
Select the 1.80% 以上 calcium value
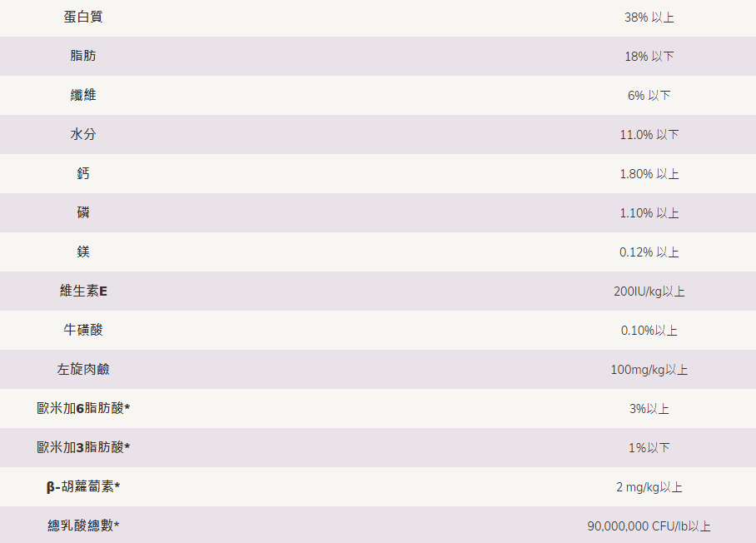pos(649,174)
